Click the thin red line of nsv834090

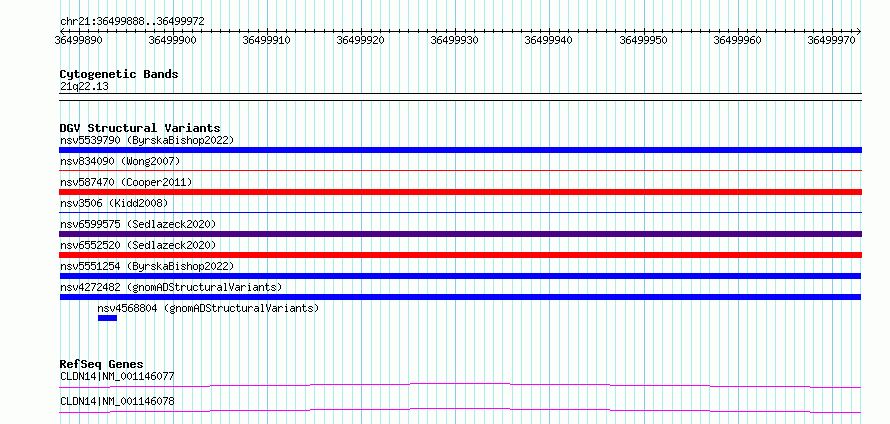coord(460,170)
